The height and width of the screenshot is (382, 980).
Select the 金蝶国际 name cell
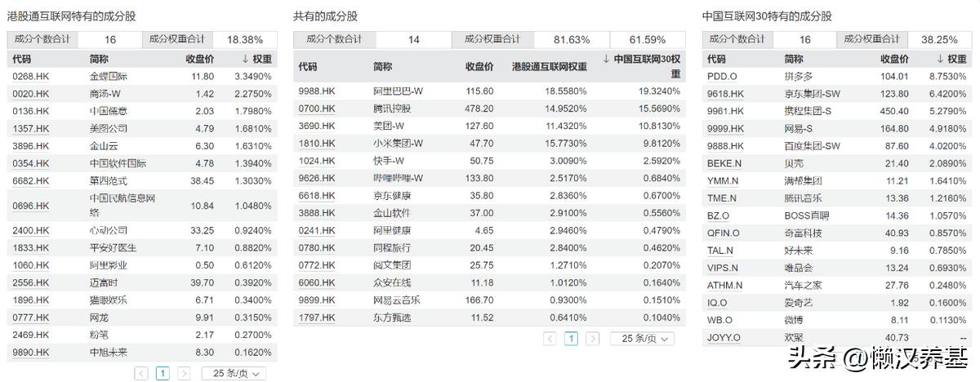[109, 76]
